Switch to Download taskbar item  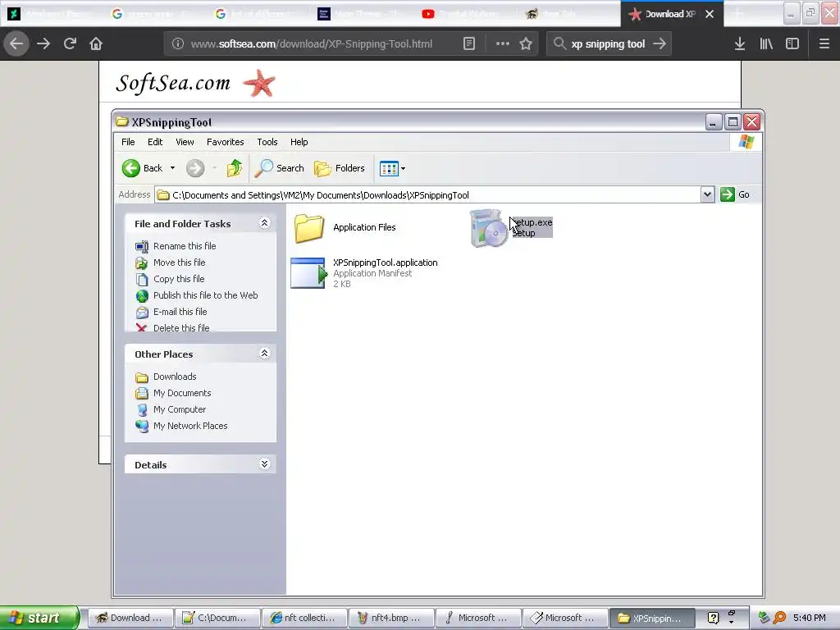(130, 618)
